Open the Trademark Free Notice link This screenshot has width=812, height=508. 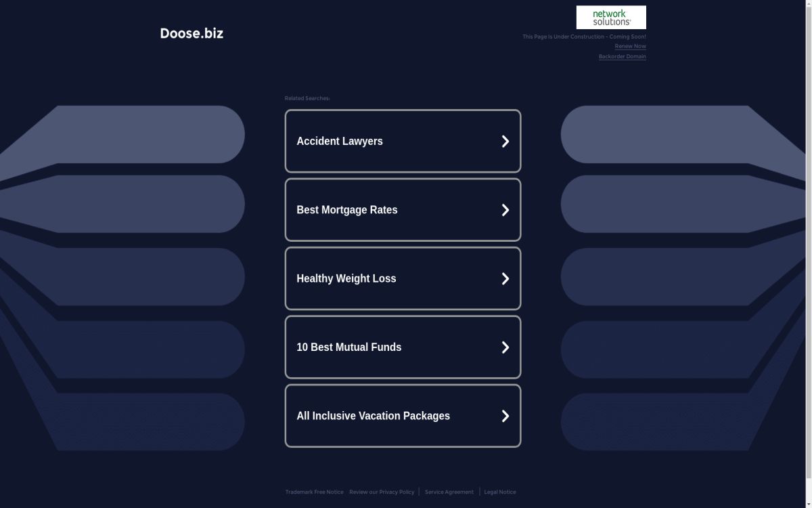coord(314,492)
